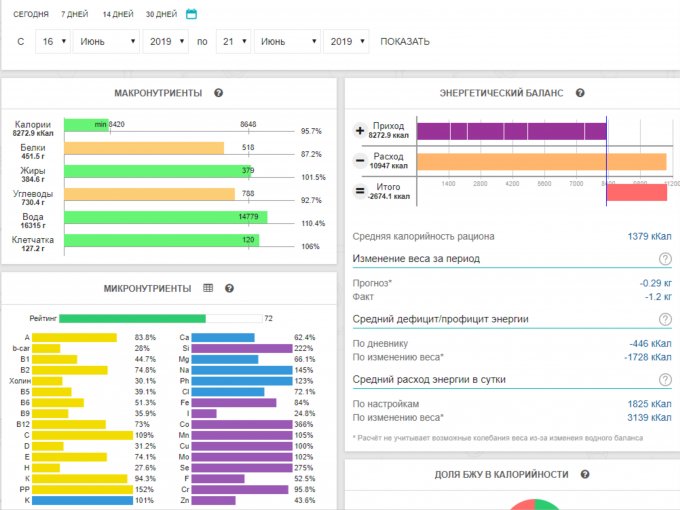Open help for Изменение веса за период
The image size is (680, 510).
(x=664, y=259)
